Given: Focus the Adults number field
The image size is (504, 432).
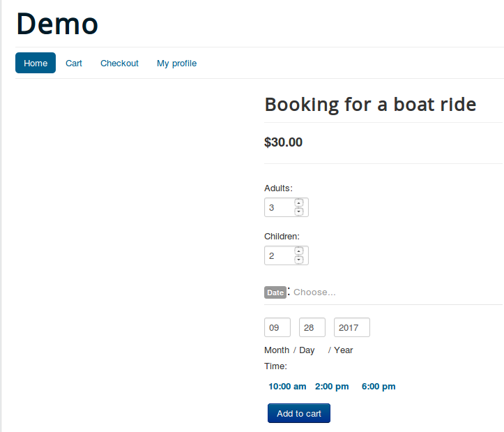Looking at the screenshot, I should click(x=279, y=207).
